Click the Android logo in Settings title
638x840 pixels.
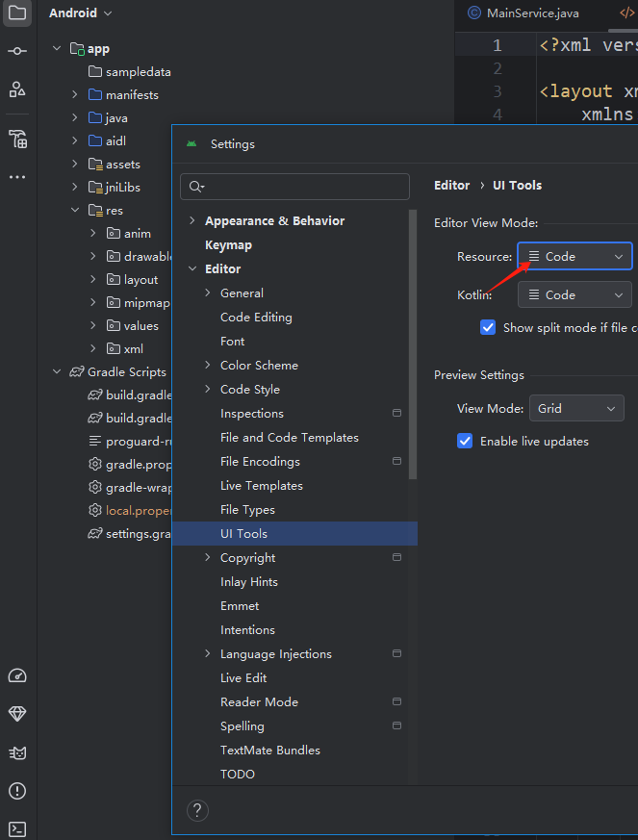191,144
